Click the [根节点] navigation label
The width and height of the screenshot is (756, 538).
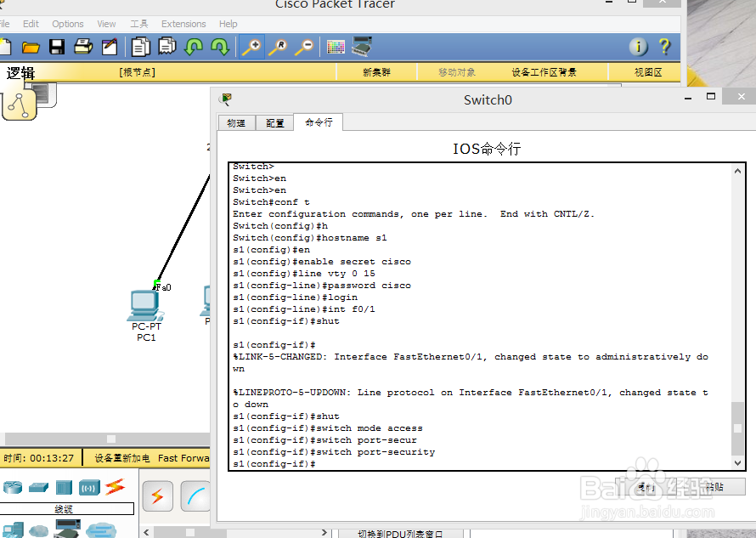138,72
